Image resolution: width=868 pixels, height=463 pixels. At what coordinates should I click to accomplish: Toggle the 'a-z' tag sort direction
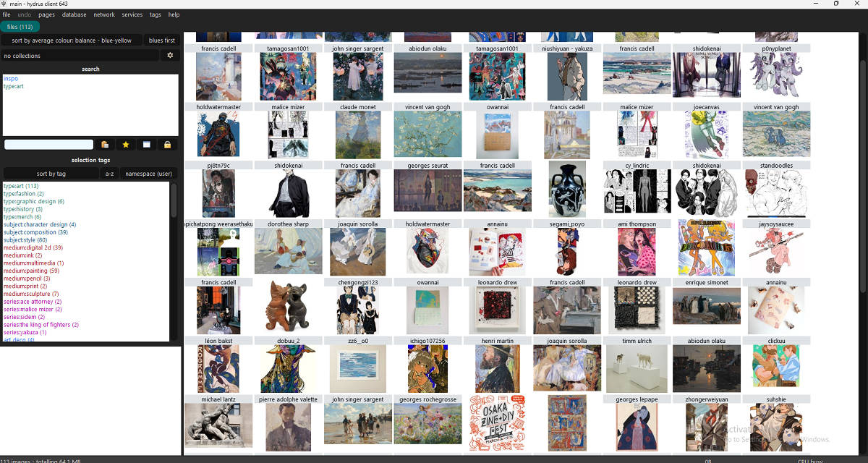point(109,174)
